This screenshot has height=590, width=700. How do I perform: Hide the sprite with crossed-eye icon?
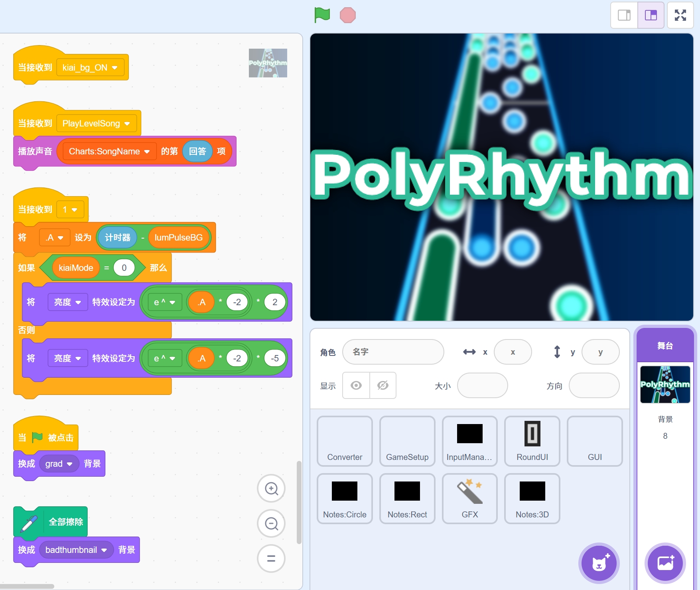[383, 385]
